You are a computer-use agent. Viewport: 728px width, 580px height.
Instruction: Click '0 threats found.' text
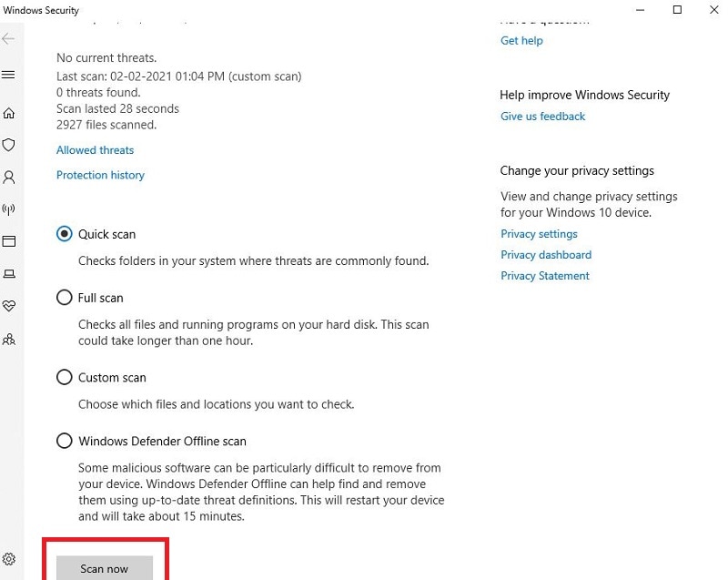(98, 92)
